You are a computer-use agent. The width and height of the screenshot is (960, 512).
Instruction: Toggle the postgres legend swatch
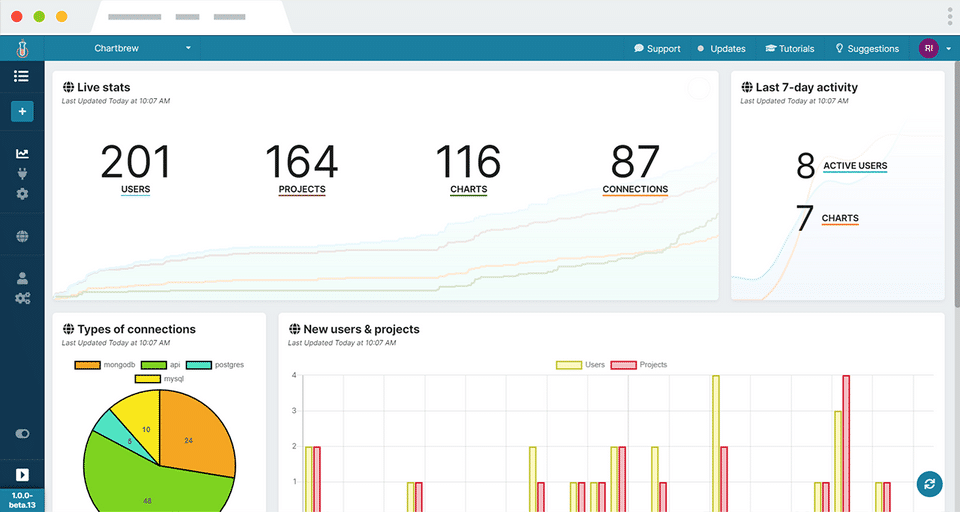198,365
